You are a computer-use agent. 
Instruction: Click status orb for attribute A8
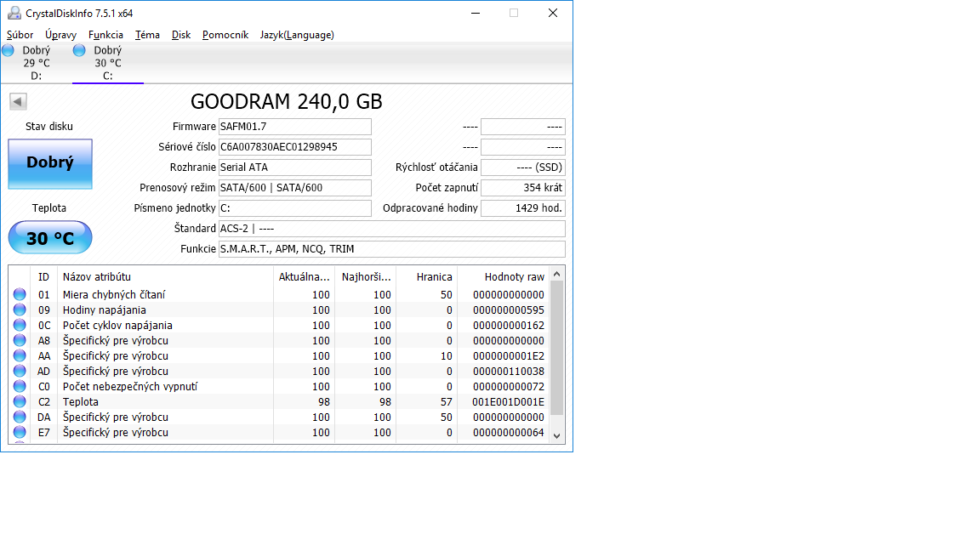pos(20,340)
